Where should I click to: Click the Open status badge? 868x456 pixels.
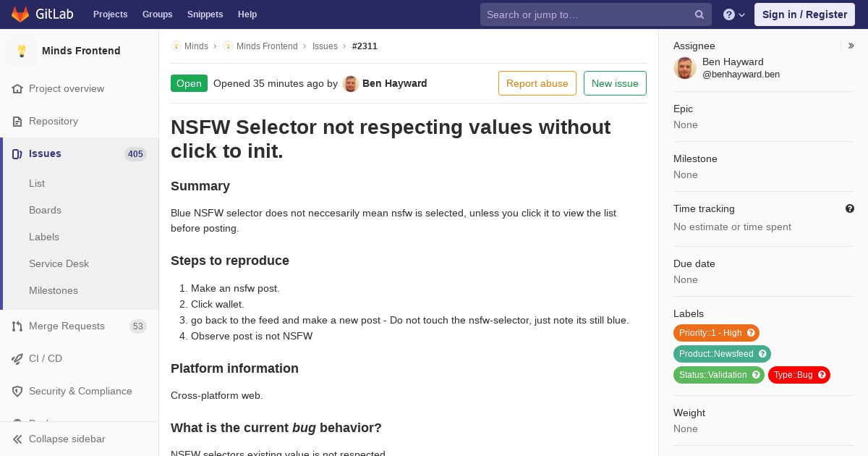click(x=189, y=83)
